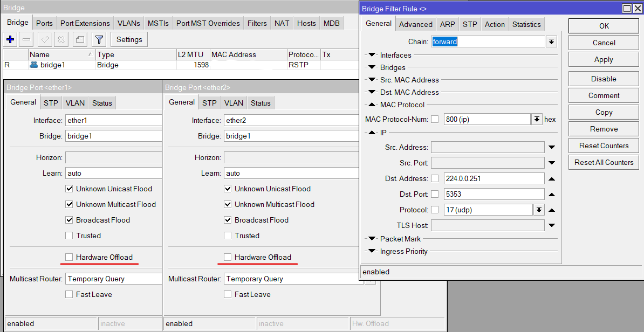This screenshot has width=644, height=332.
Task: Open NAT tab in Bridge window
Action: [x=282, y=23]
